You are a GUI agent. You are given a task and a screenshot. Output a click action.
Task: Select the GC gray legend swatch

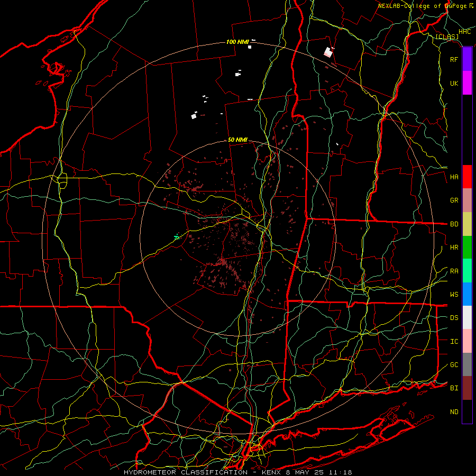pos(467,364)
